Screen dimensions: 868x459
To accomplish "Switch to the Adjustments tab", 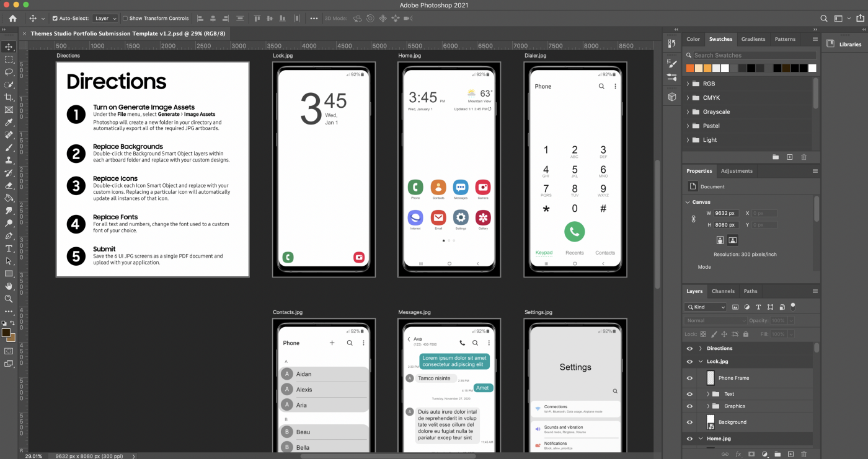I will click(737, 171).
